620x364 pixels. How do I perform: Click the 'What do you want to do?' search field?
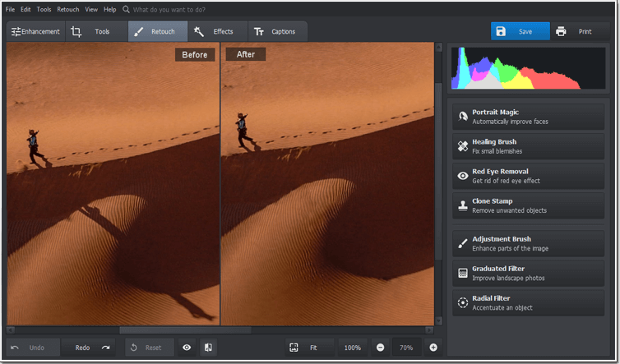169,10
